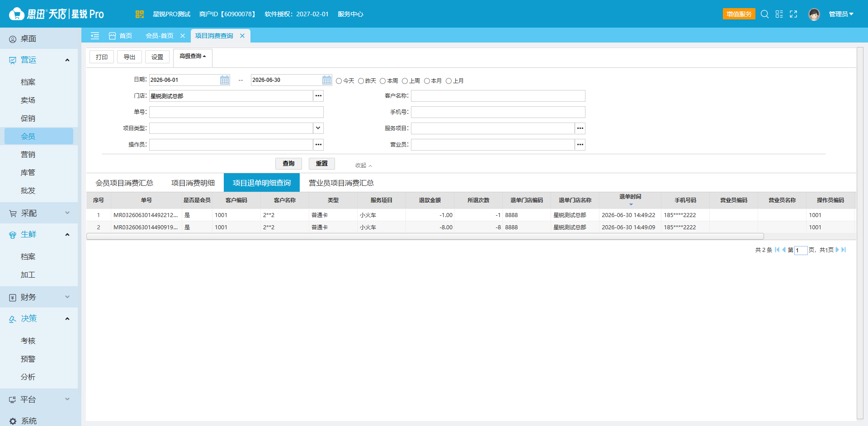Screen dimensions: 868x426
Task: Click the search magnifier icon in header
Action: (x=764, y=14)
